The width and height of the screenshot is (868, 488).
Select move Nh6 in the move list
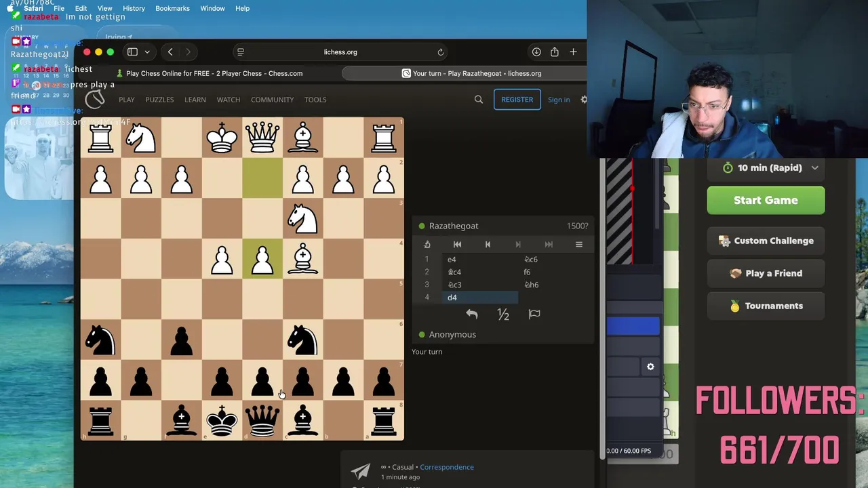tap(556, 285)
